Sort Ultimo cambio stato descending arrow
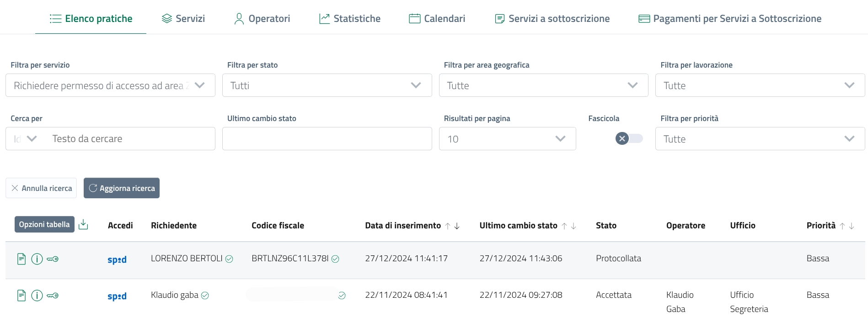 573,226
